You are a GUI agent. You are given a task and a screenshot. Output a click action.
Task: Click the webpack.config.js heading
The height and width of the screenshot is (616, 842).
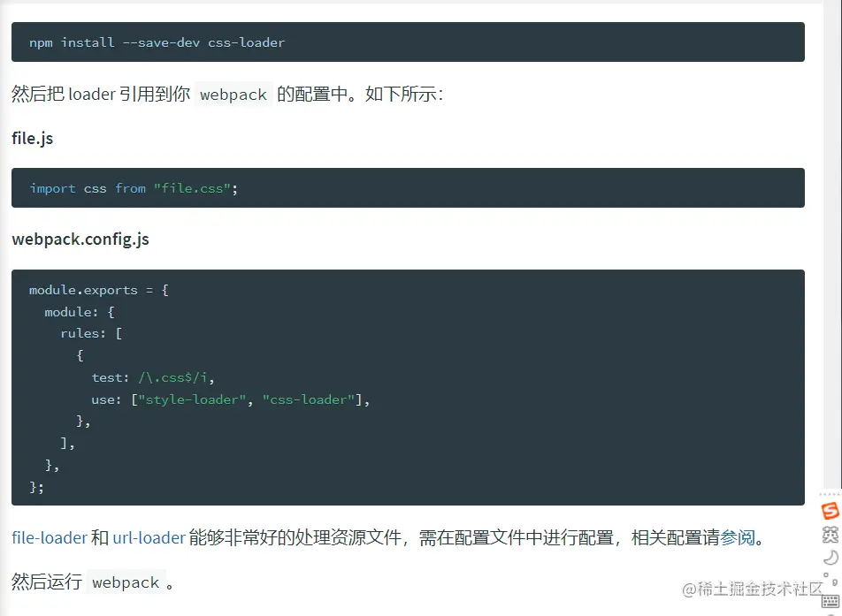point(80,240)
